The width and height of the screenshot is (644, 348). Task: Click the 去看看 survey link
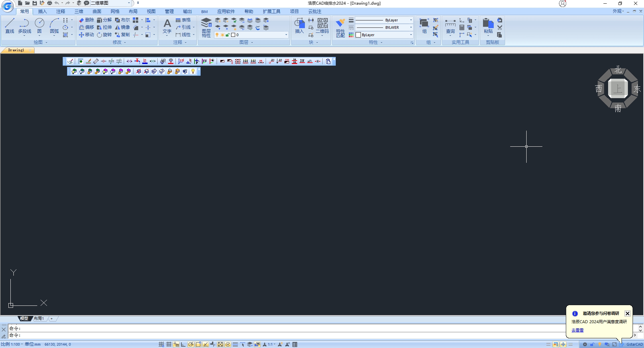(578, 330)
